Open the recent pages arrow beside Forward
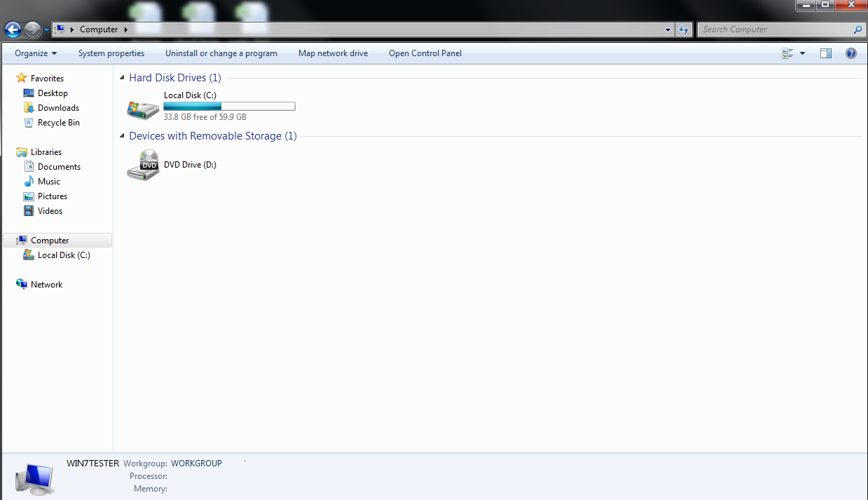Screen dimensions: 868x500 click(x=46, y=30)
